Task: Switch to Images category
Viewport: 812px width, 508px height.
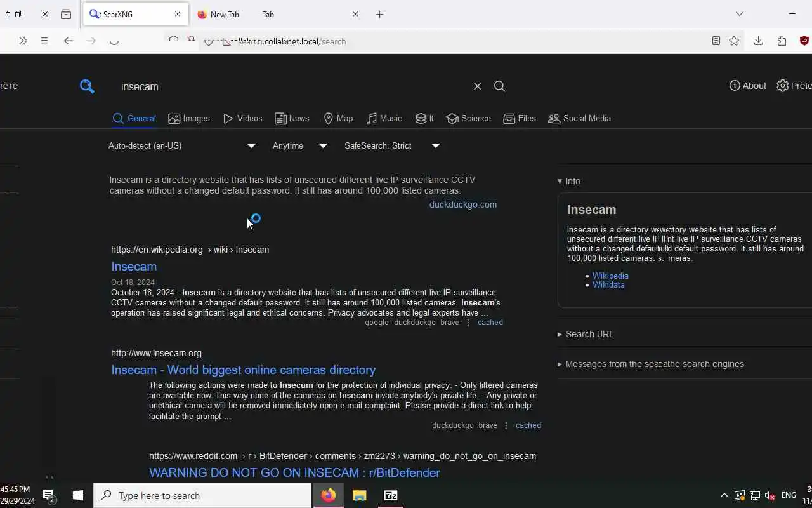Action: click(189, 118)
